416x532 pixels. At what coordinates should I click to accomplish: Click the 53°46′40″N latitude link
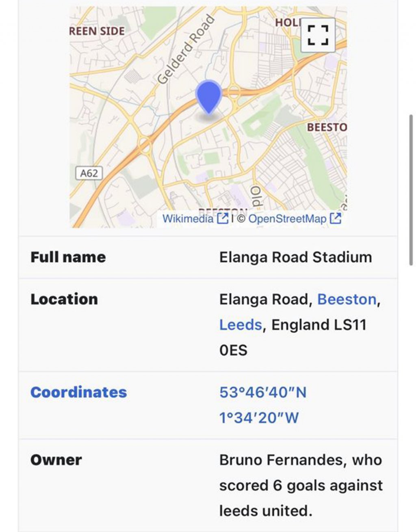263,392
